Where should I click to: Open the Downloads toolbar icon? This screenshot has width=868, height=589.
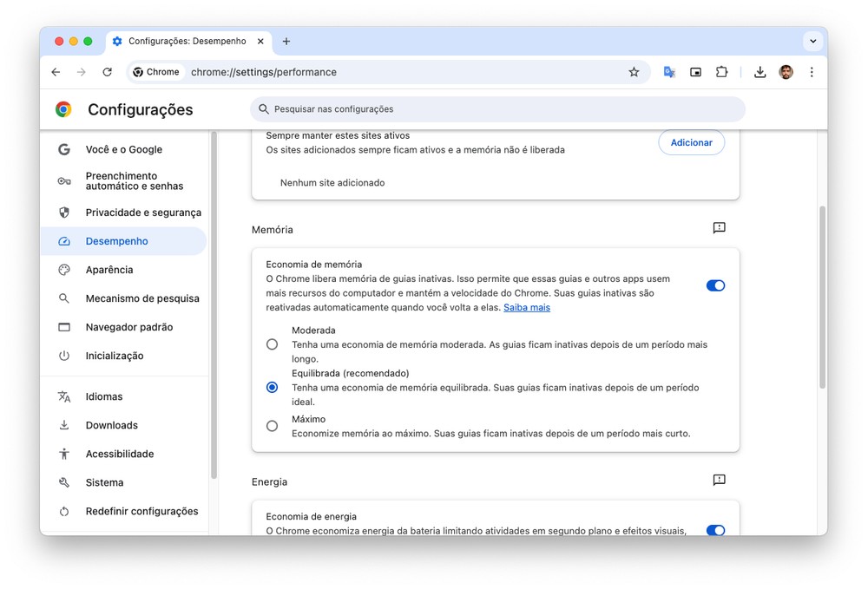pos(759,72)
